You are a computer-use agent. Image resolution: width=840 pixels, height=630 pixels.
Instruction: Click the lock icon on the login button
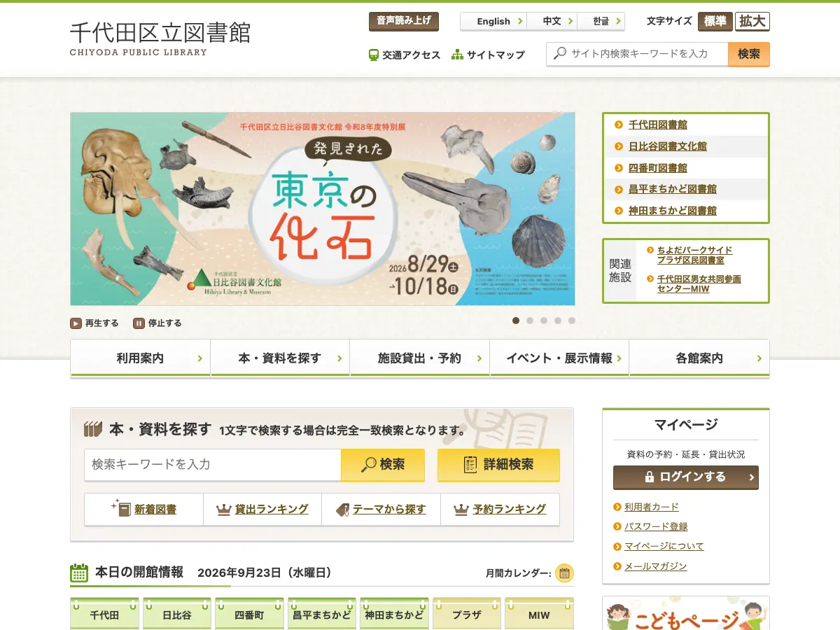coord(649,477)
